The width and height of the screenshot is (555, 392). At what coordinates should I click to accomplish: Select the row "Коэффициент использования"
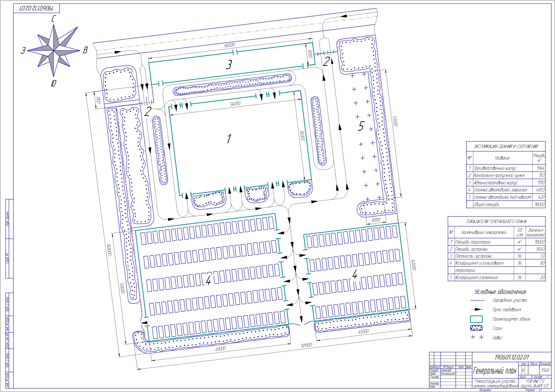tap(497, 263)
